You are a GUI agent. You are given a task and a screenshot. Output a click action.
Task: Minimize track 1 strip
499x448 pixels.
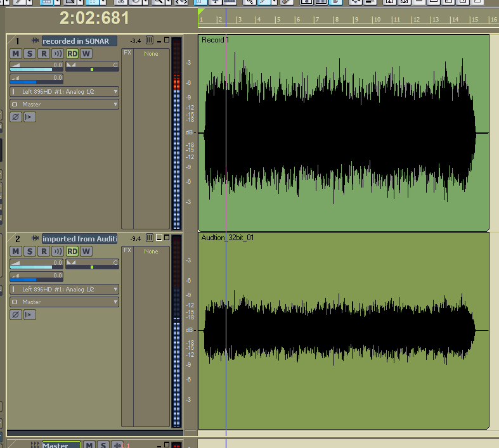159,41
